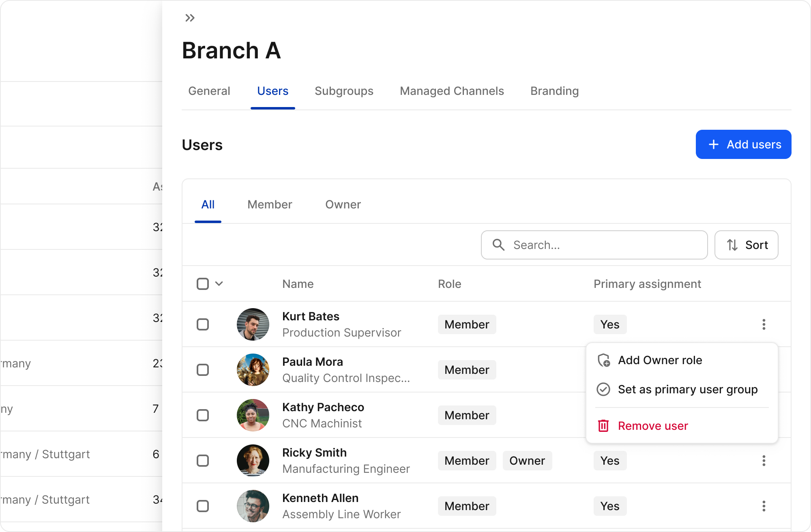Click Kathy Pacheco's profile photo

pos(253,415)
